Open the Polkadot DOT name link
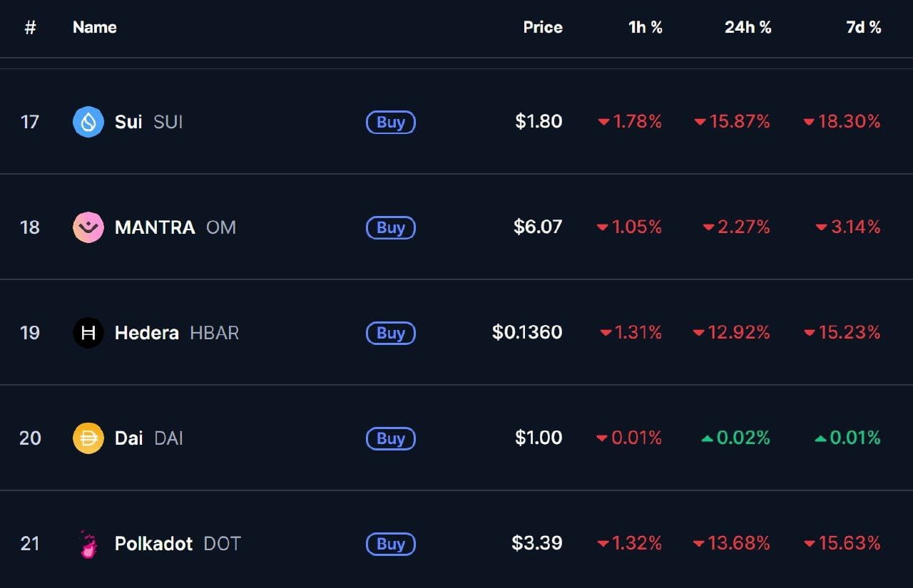The width and height of the screenshot is (913, 588). click(x=178, y=544)
